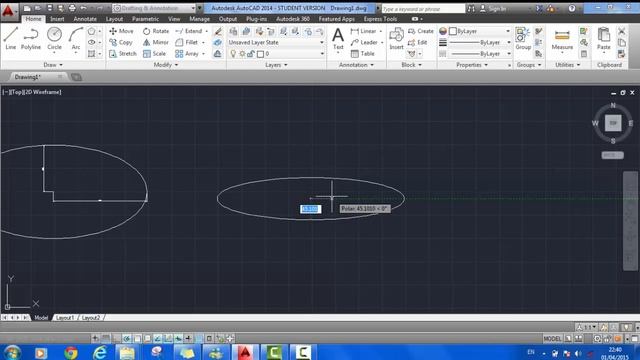
Task: Select the Polyline tool
Action: click(x=31, y=38)
